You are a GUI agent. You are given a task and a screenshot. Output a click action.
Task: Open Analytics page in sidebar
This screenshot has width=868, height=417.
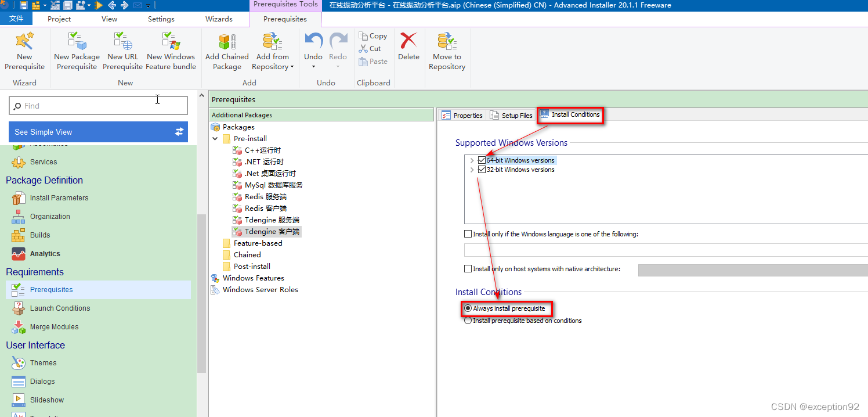45,254
